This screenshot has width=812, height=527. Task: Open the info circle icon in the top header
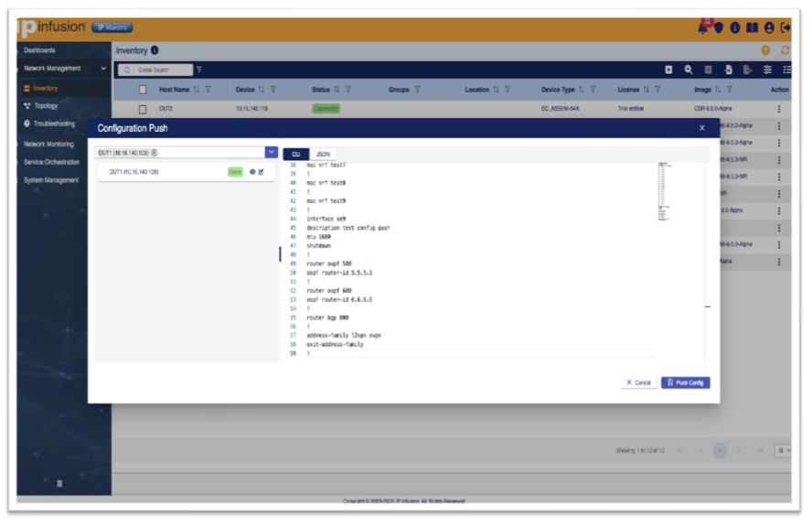click(x=735, y=27)
